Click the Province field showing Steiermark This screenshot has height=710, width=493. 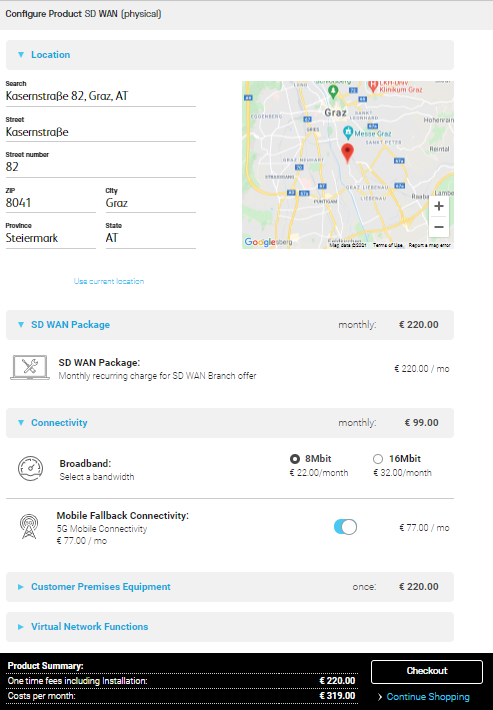pos(51,238)
